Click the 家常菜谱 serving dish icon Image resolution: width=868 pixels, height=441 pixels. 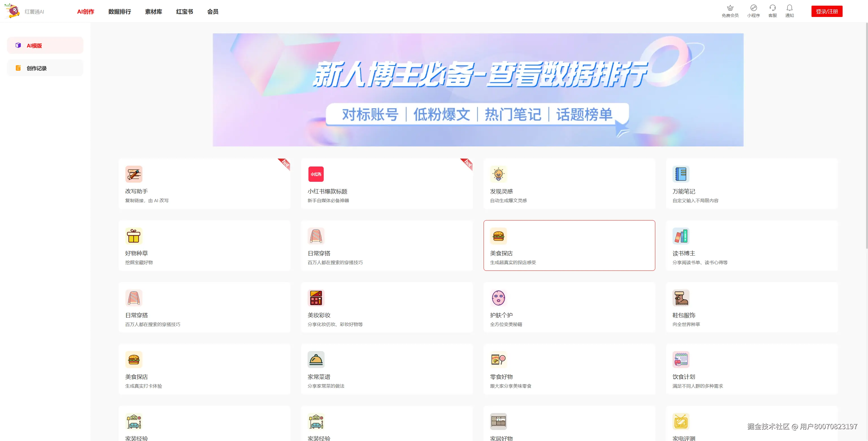[316, 360]
